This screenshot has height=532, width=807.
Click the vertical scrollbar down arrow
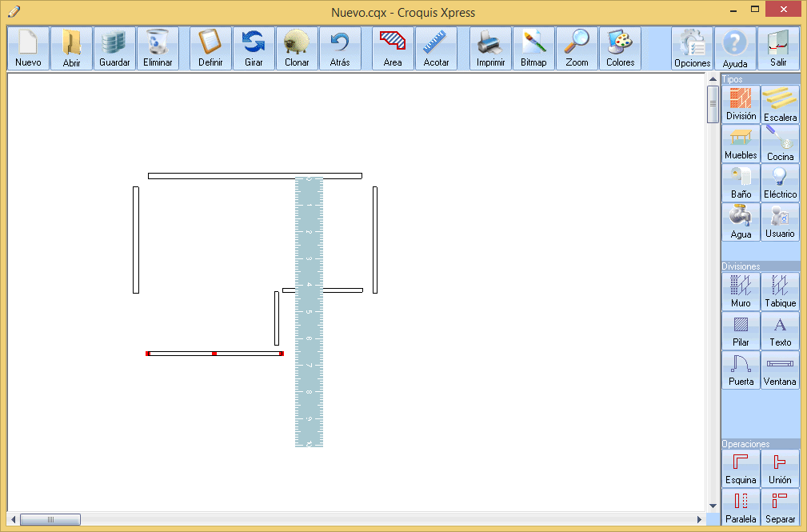713,506
